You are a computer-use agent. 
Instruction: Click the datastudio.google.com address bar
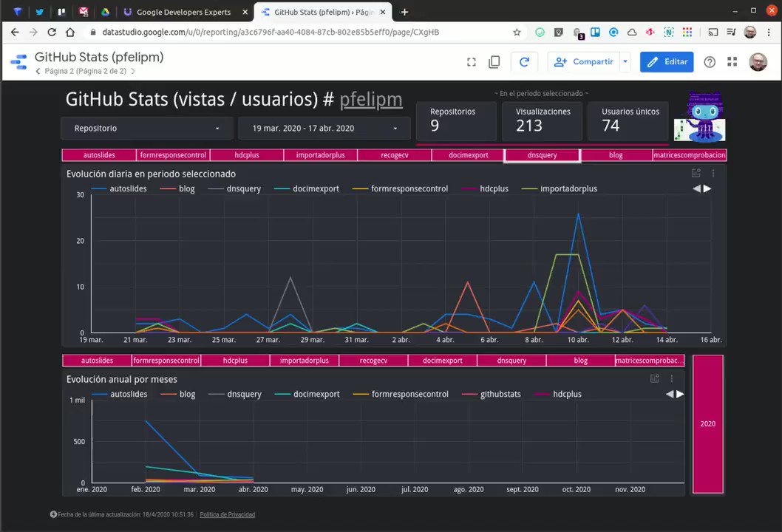click(271, 33)
